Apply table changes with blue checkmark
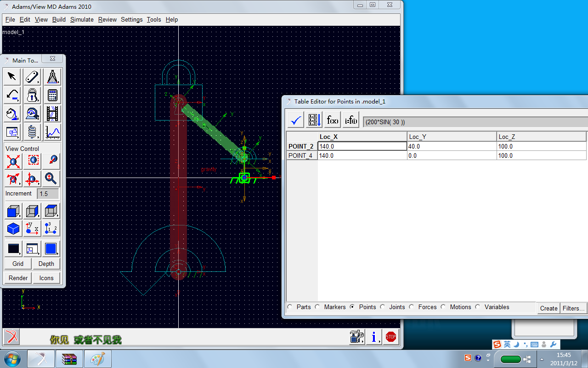Viewport: 588px width, 368px height. [x=296, y=121]
